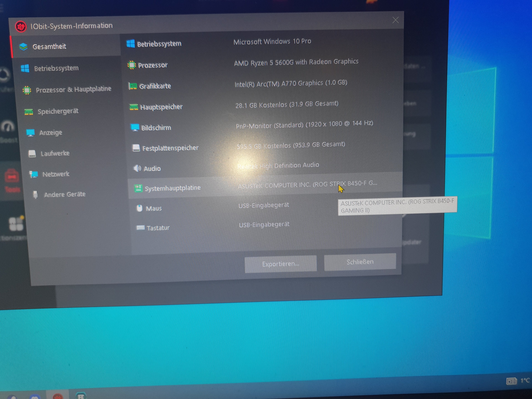This screenshot has width=532, height=399.
Task: Click the Tastatur keyboard icon
Action: (140, 227)
